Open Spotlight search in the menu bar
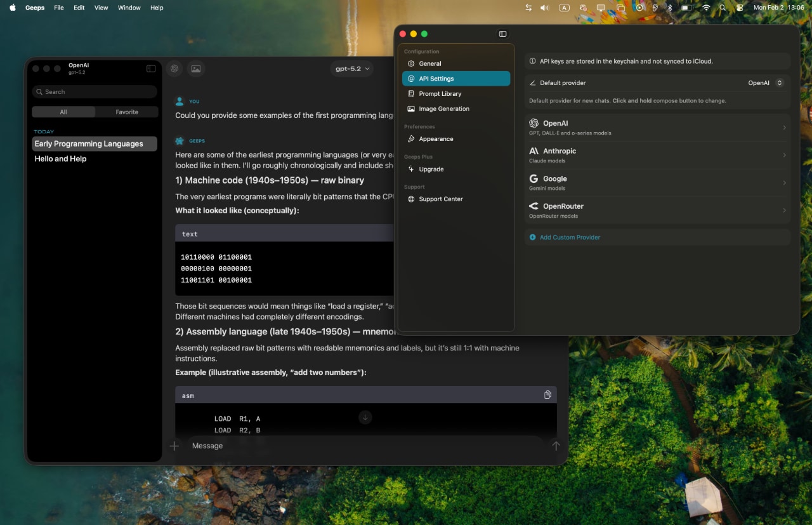Screen dimensions: 812x525 coord(723,8)
